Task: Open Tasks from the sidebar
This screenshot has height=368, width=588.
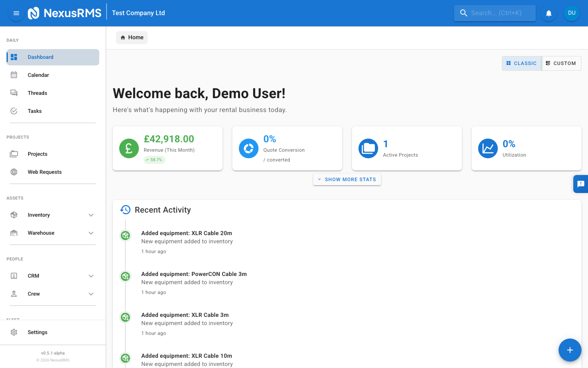Action: pos(35,111)
